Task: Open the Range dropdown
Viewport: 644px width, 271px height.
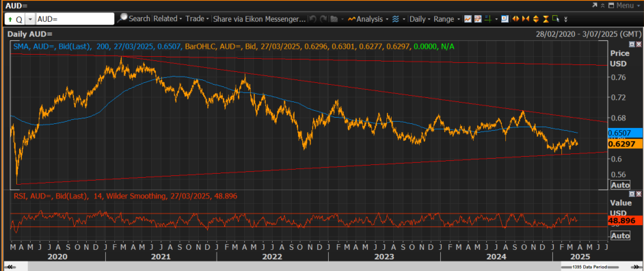Action: tap(446, 19)
